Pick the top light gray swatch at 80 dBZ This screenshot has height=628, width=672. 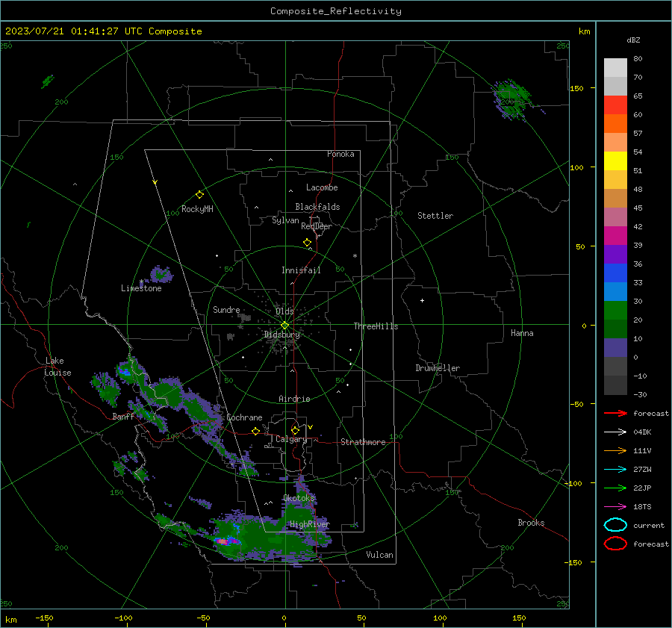(615, 68)
